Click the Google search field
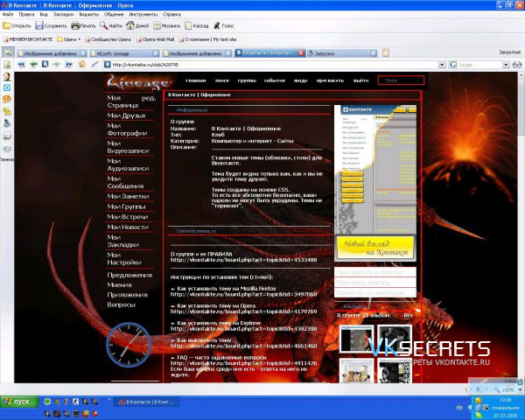 pyautogui.click(x=479, y=65)
